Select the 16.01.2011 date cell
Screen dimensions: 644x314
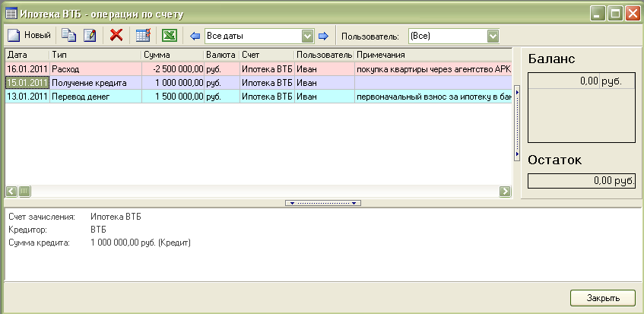click(x=27, y=69)
